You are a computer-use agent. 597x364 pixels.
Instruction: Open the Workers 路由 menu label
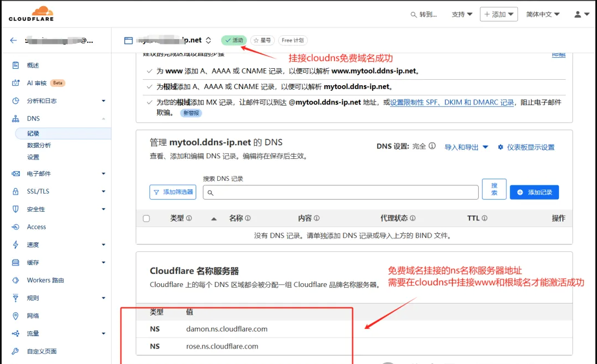click(45, 280)
